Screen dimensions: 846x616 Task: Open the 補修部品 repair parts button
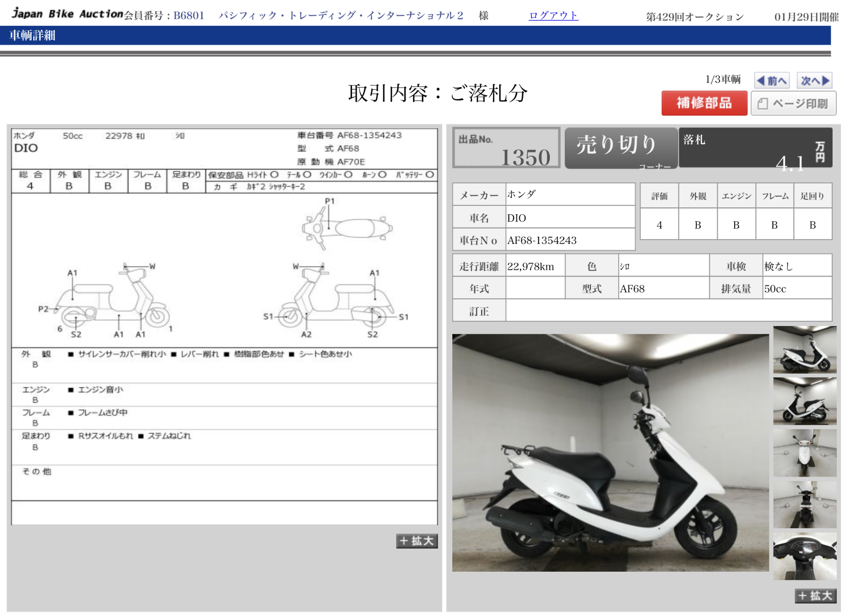pos(704,103)
